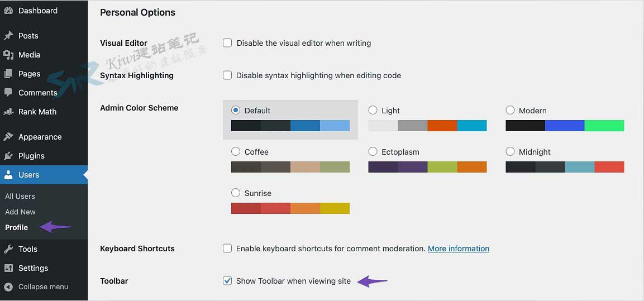This screenshot has height=301, width=644.
Task: Click the Tools wrench icon
Action: (x=8, y=249)
